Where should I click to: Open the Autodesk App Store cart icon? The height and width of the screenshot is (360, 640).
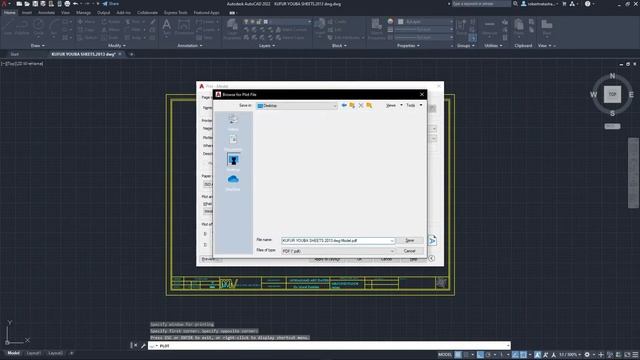(x=564, y=4)
